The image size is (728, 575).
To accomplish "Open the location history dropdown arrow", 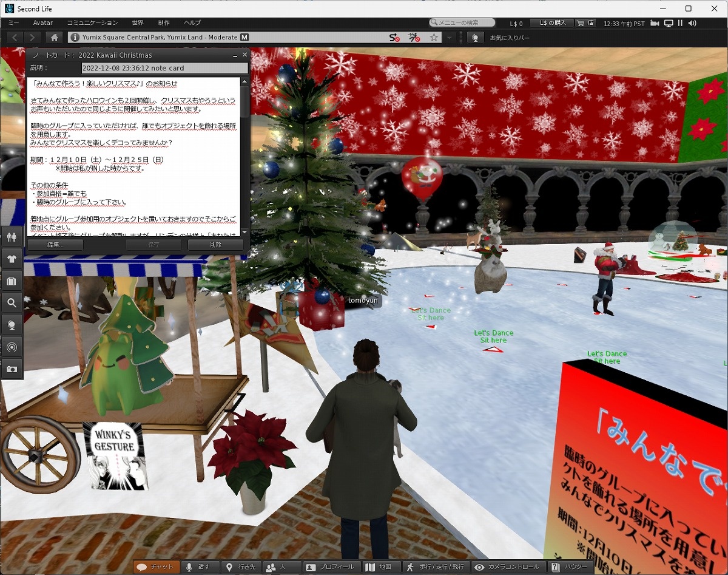I will coord(449,38).
